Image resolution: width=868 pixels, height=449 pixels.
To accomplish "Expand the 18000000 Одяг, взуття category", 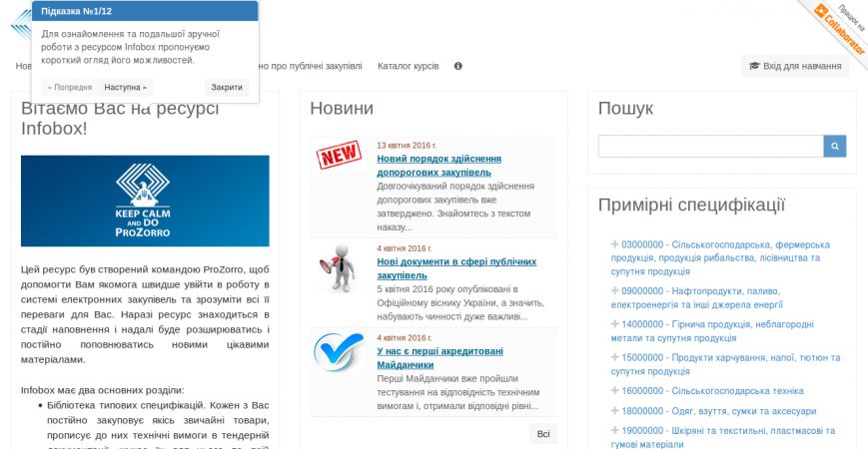I will (614, 411).
